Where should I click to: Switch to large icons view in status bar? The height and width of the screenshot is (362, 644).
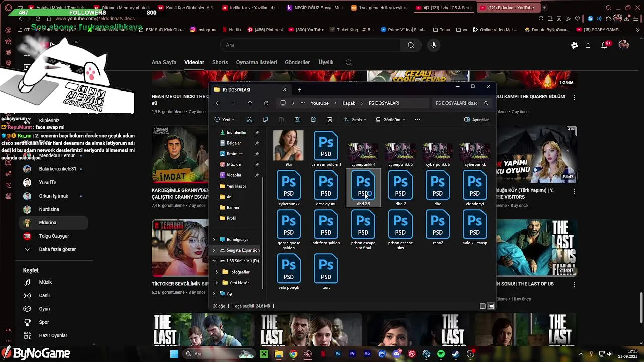(491, 306)
